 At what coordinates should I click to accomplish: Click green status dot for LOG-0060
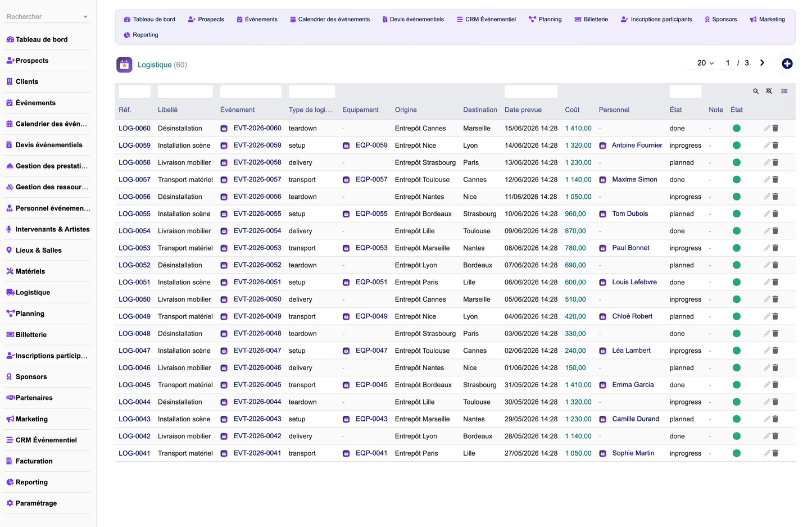click(x=737, y=128)
